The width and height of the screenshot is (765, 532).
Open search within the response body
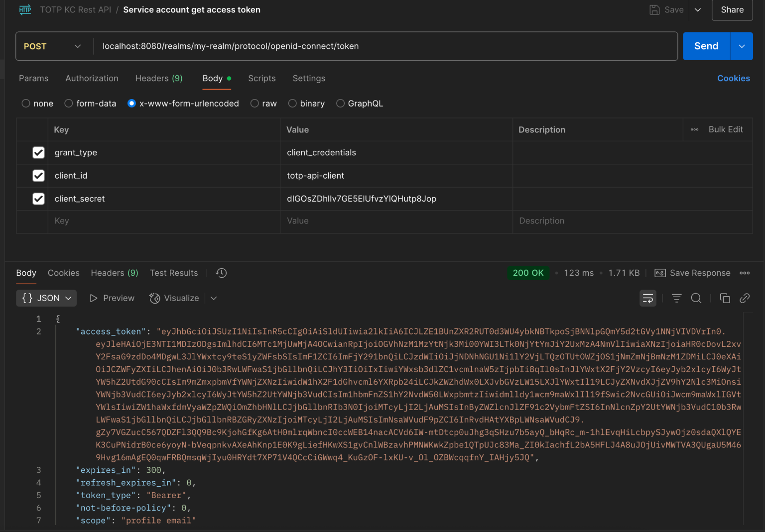[696, 298]
